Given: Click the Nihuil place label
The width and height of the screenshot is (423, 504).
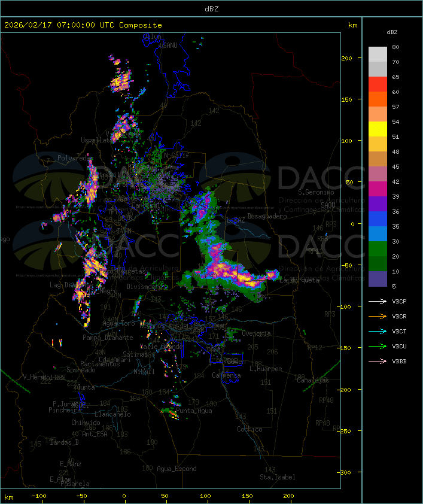Looking at the screenshot, I should (144, 372).
